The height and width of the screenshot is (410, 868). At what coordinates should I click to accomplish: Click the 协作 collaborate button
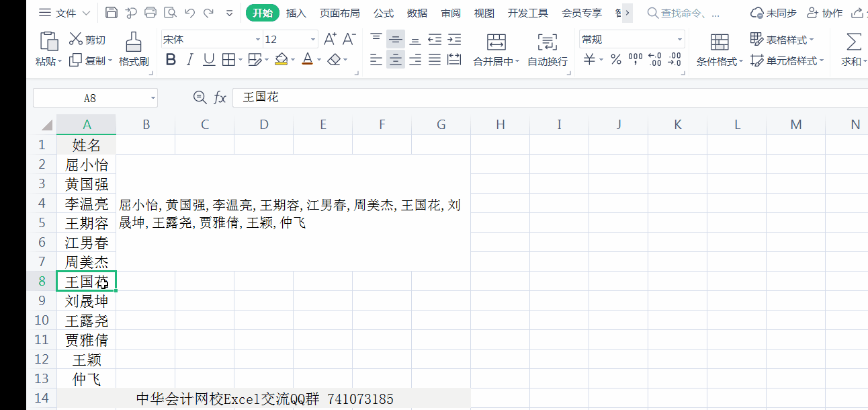pos(824,13)
